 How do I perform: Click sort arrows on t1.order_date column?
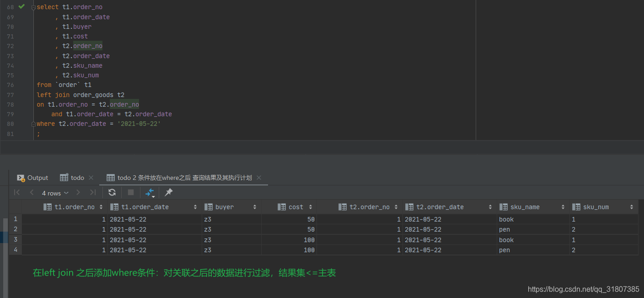(195, 207)
